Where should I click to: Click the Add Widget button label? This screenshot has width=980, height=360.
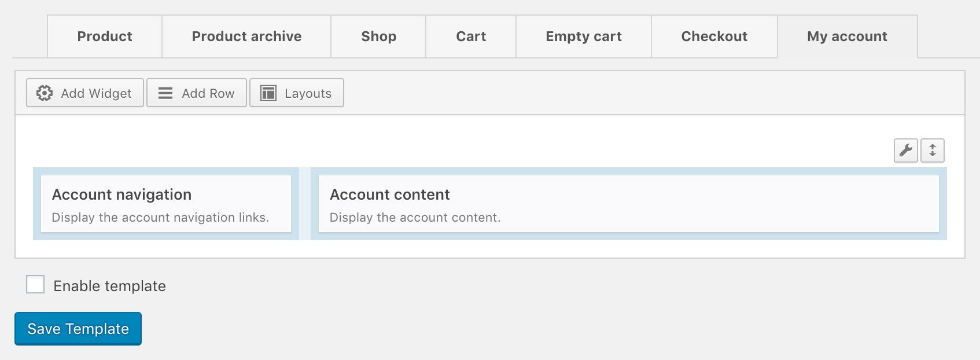pos(96,93)
